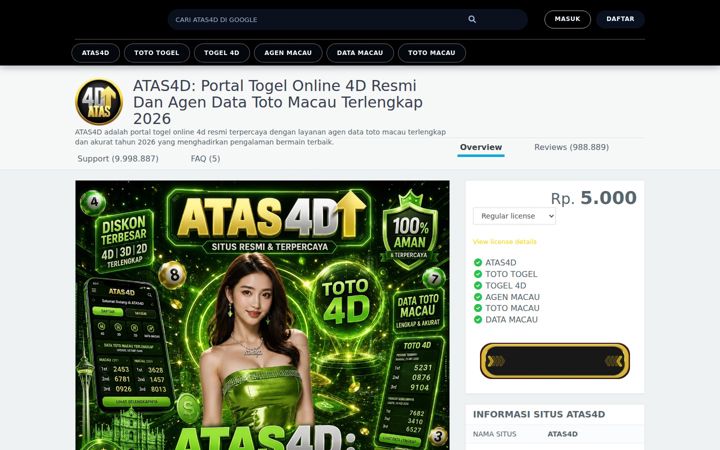Click the NAMA SITUS label
The width and height of the screenshot is (720, 450).
click(x=495, y=434)
